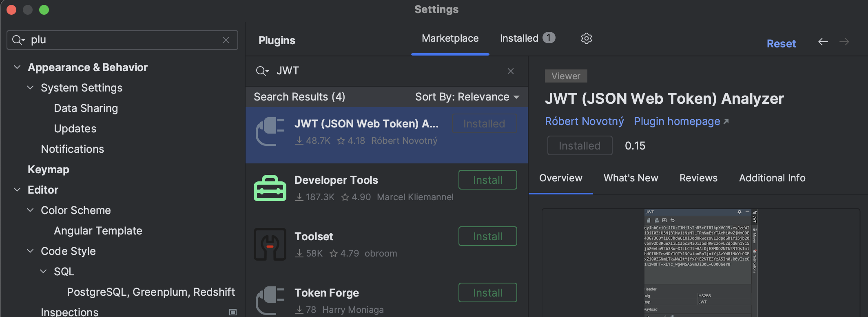Image resolution: width=868 pixels, height=317 pixels.
Task: Click the Developer Tools toolbox icon
Action: tap(270, 188)
